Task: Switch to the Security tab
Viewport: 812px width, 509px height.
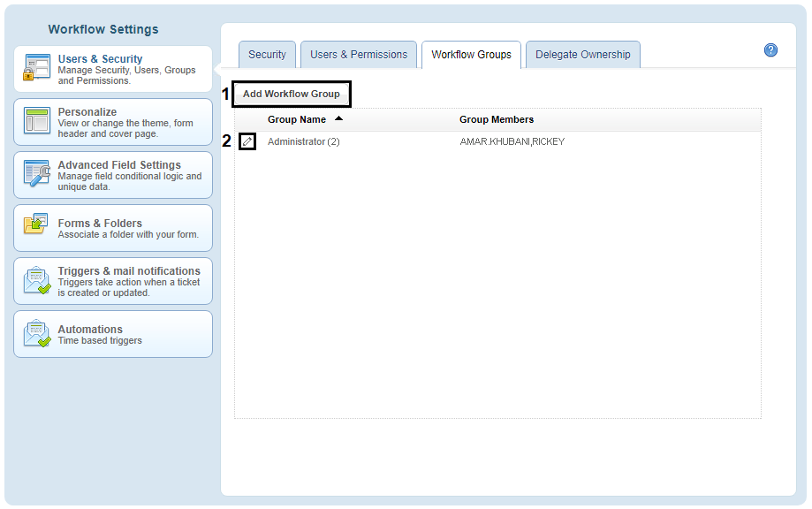Action: (267, 55)
